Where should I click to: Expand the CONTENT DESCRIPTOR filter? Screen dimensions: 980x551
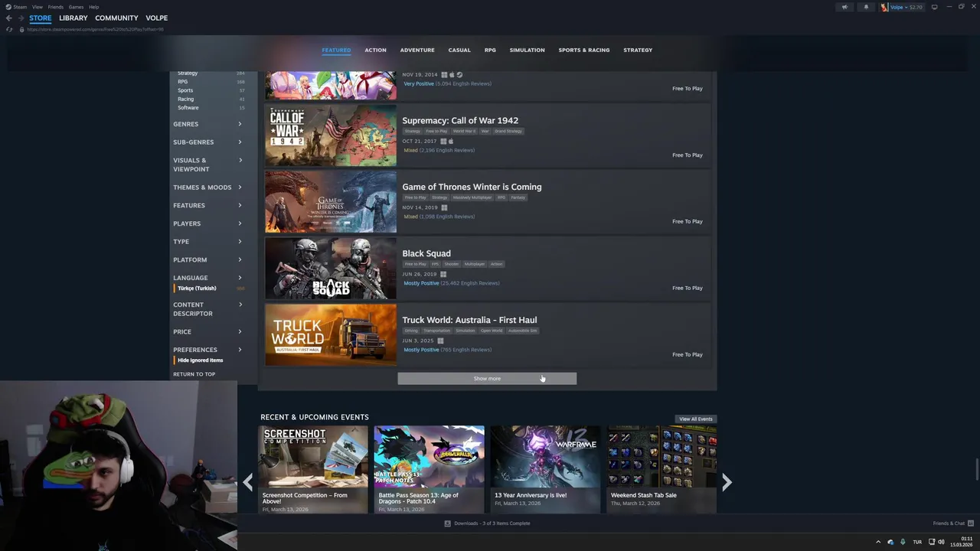(207, 309)
